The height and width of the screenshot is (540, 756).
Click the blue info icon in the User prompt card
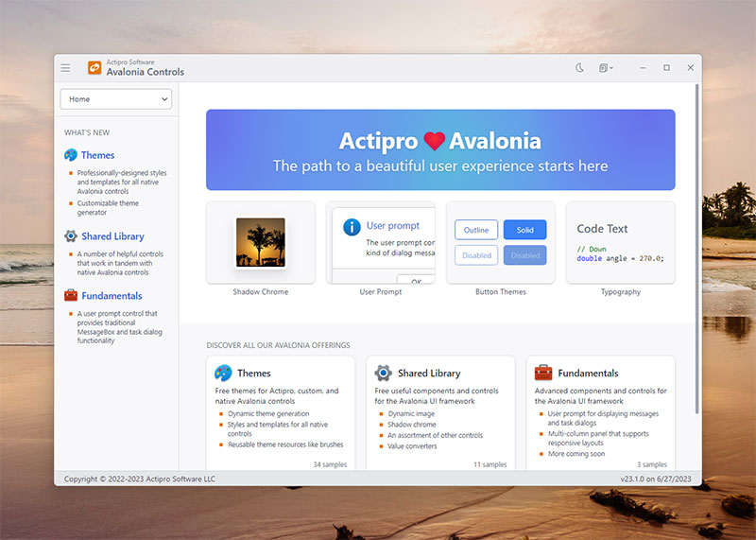click(352, 227)
